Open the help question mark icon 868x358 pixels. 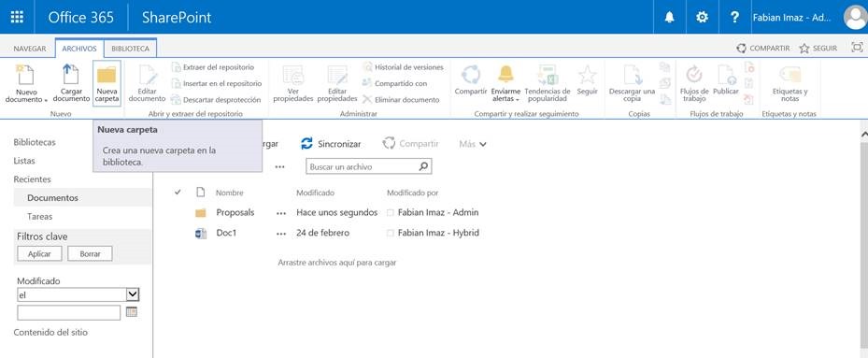[734, 17]
